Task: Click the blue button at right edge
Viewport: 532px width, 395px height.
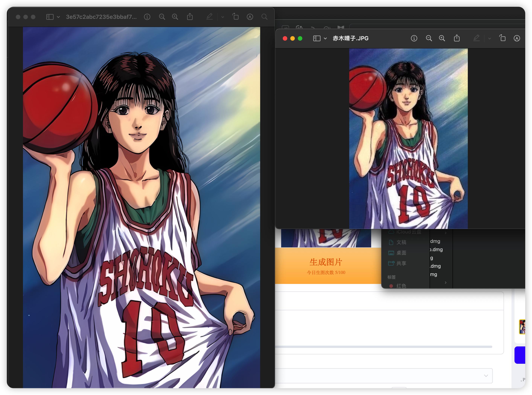Action: 520,355
